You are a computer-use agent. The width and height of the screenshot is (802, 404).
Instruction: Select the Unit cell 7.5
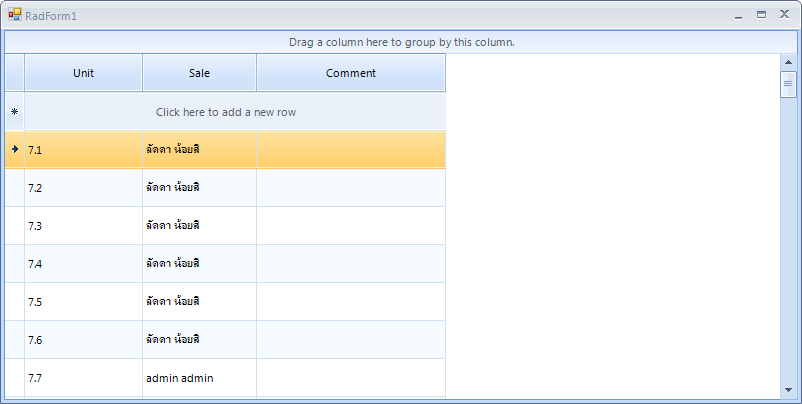(83, 302)
